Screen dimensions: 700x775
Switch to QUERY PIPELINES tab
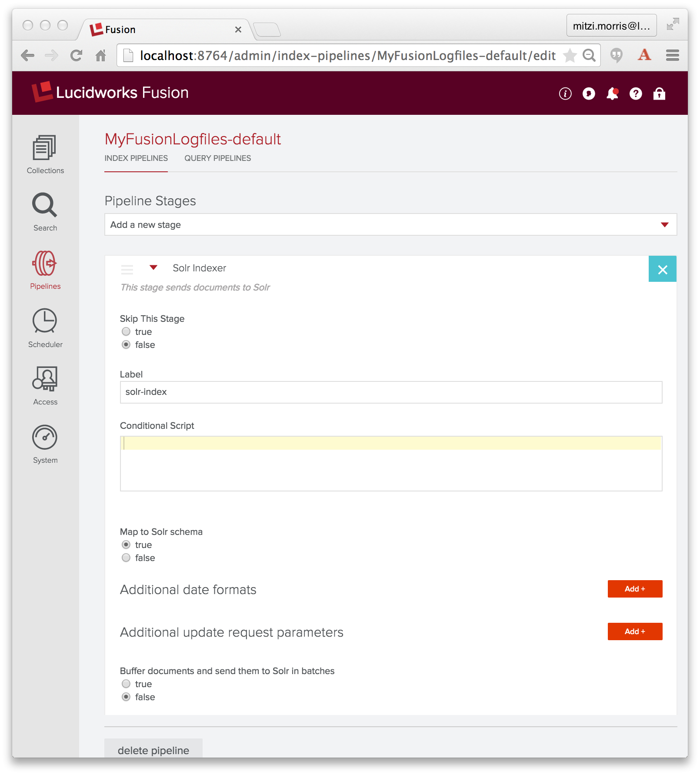[218, 158]
